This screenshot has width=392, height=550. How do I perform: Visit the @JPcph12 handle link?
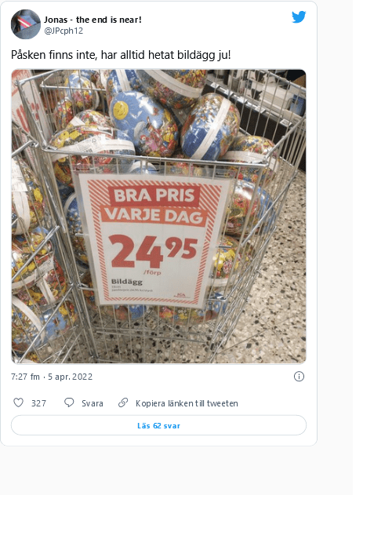coord(64,31)
